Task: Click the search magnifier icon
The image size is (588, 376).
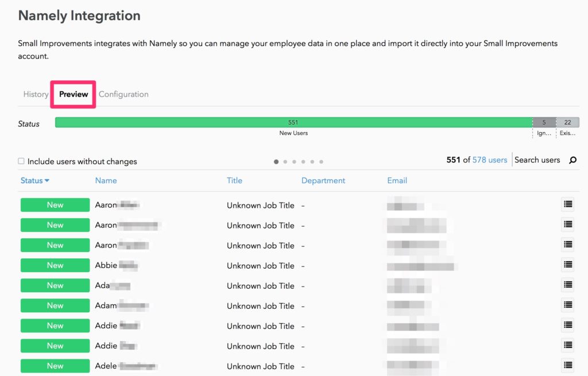Action: tap(572, 160)
